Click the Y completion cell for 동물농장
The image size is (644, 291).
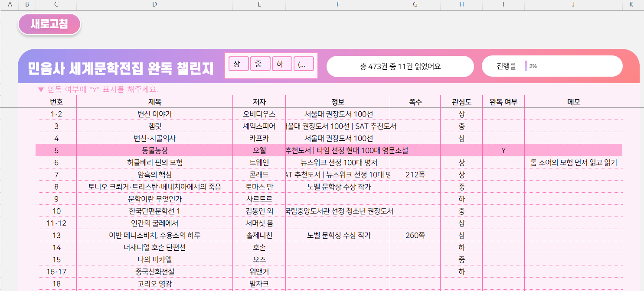coord(503,150)
